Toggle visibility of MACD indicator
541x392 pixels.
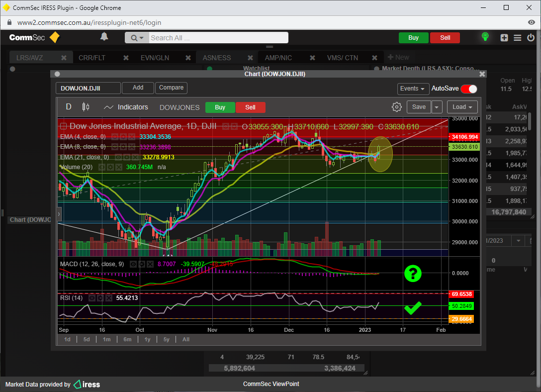click(133, 264)
